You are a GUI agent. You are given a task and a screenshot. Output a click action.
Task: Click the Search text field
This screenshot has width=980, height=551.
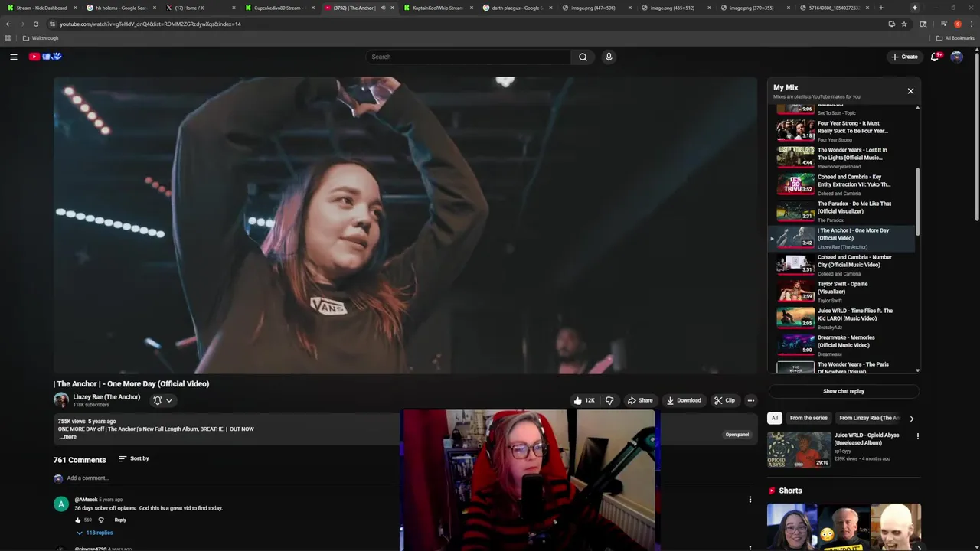coord(468,57)
